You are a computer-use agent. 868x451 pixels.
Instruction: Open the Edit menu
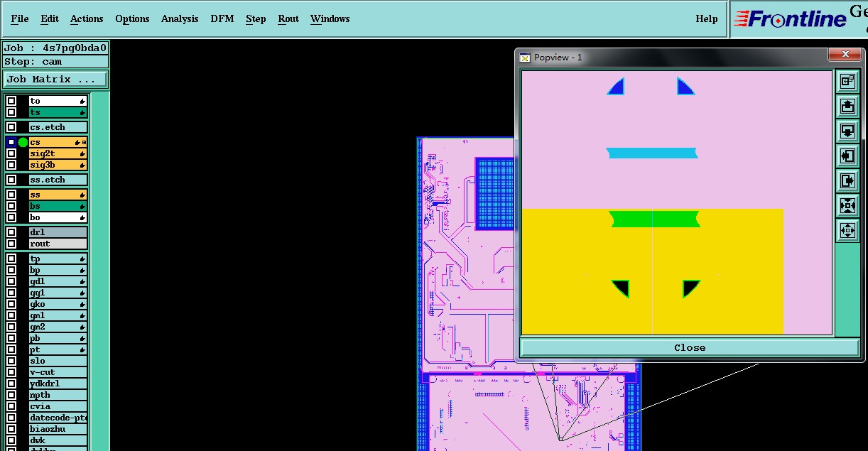(x=50, y=18)
